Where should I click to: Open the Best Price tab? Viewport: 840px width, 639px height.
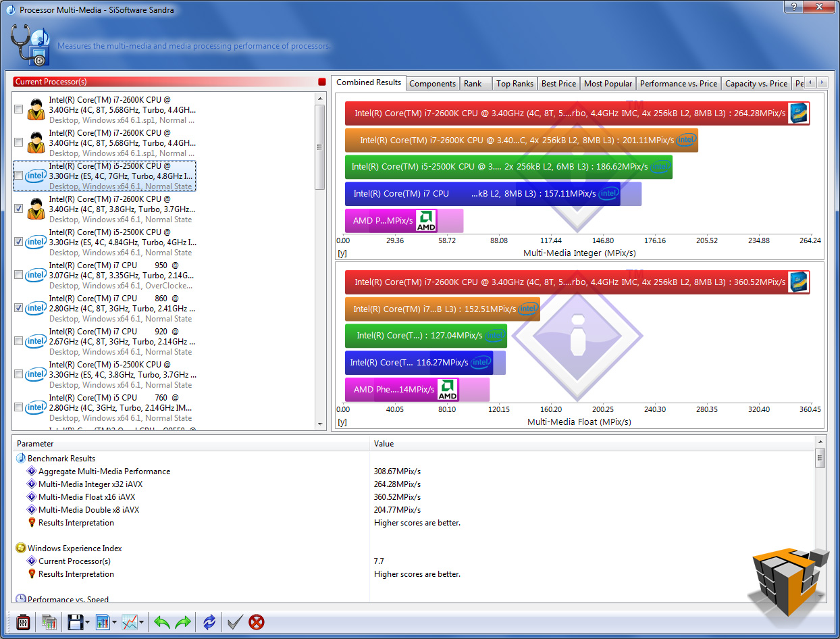tap(559, 84)
